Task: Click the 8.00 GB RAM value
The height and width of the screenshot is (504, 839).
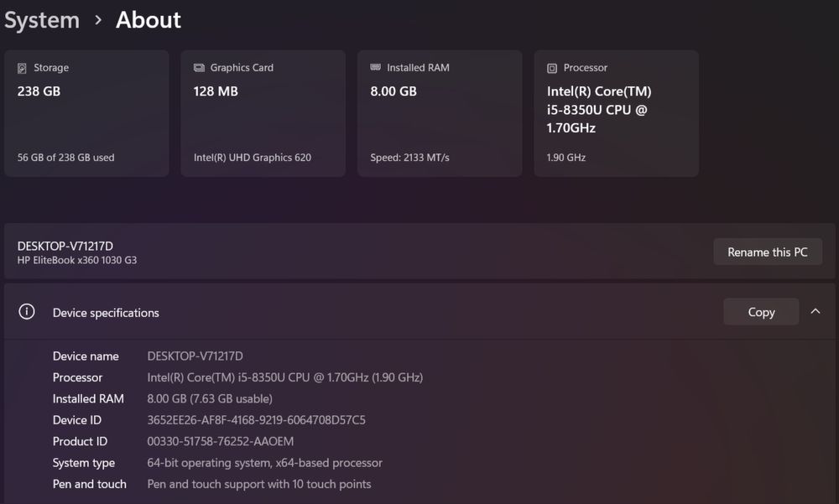Action: [393, 91]
